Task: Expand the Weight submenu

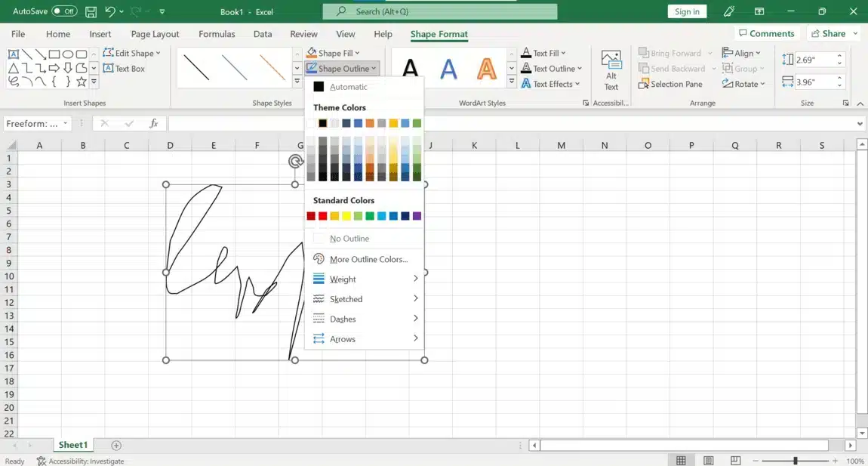Action: (x=344, y=279)
